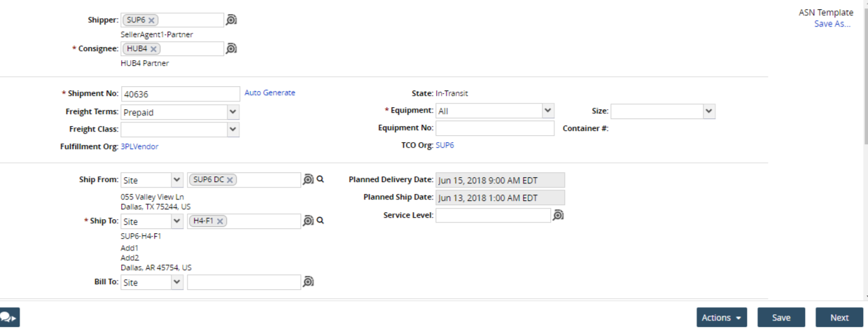Viewport: 868px width, 329px height.
Task: Open the Ship To lookup picker icon
Action: 308,221
